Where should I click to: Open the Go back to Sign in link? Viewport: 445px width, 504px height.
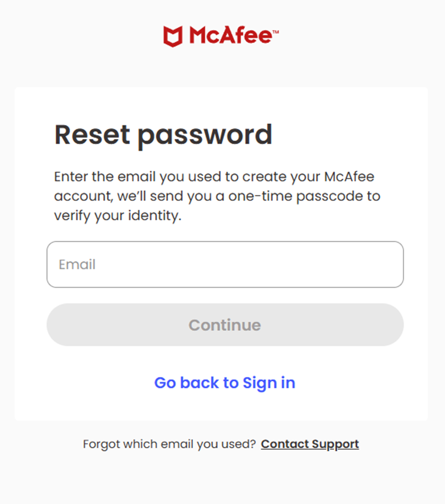(x=225, y=383)
